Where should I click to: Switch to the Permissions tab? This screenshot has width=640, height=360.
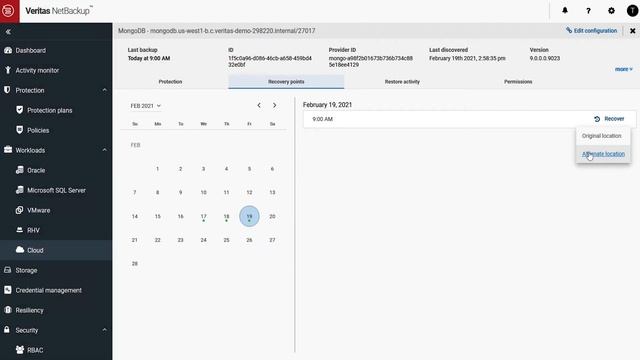pos(518,82)
